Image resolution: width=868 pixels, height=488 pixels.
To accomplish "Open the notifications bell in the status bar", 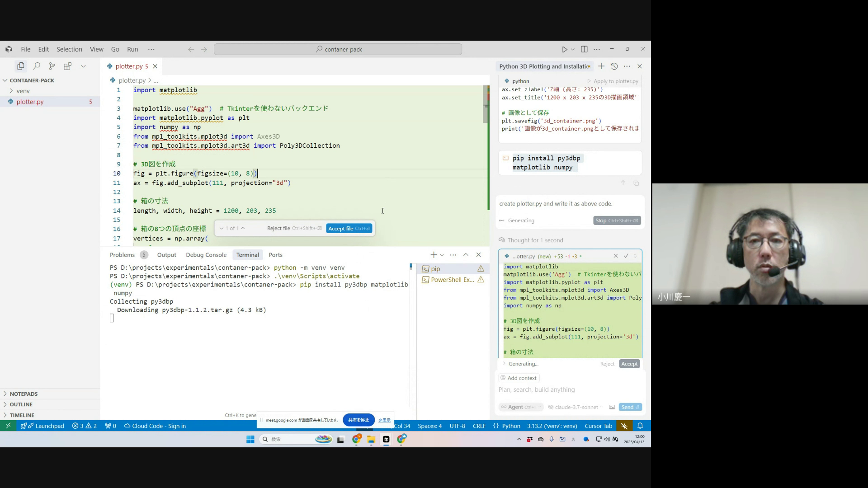I will click(x=640, y=426).
